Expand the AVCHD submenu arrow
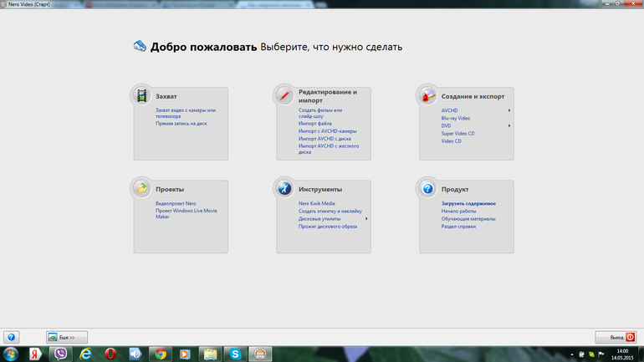 coord(509,110)
